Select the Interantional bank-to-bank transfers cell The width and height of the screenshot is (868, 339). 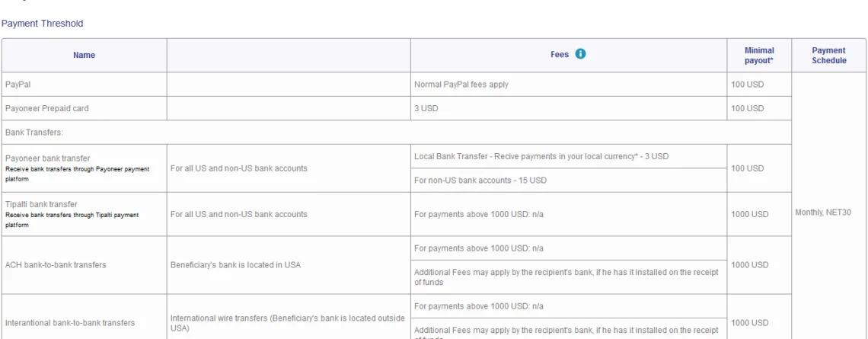pos(85,317)
